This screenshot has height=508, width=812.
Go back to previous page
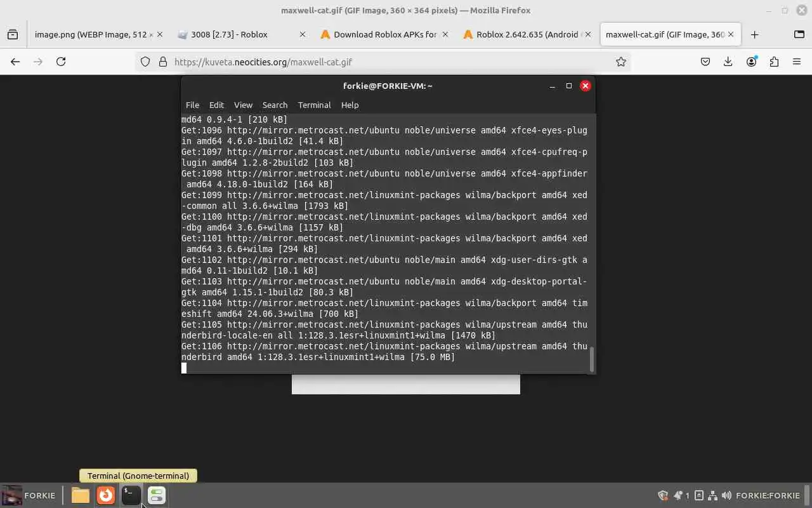[15, 62]
